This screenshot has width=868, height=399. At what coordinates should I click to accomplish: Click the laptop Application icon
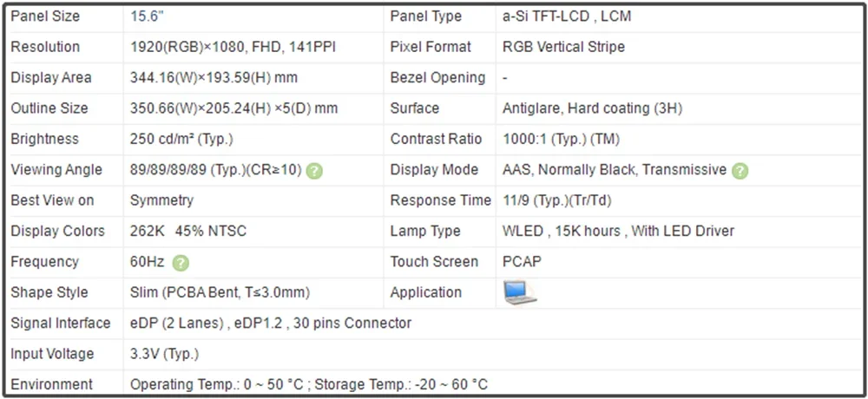click(520, 293)
